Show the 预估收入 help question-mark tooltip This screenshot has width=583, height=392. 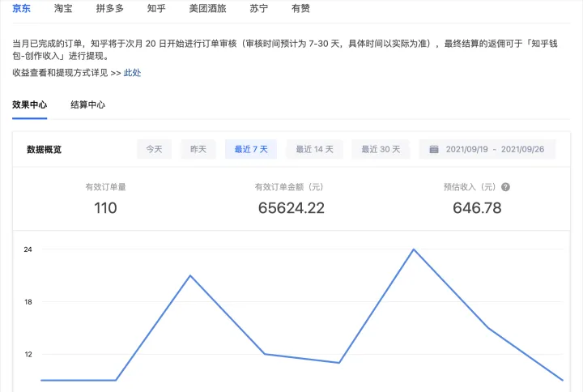505,187
